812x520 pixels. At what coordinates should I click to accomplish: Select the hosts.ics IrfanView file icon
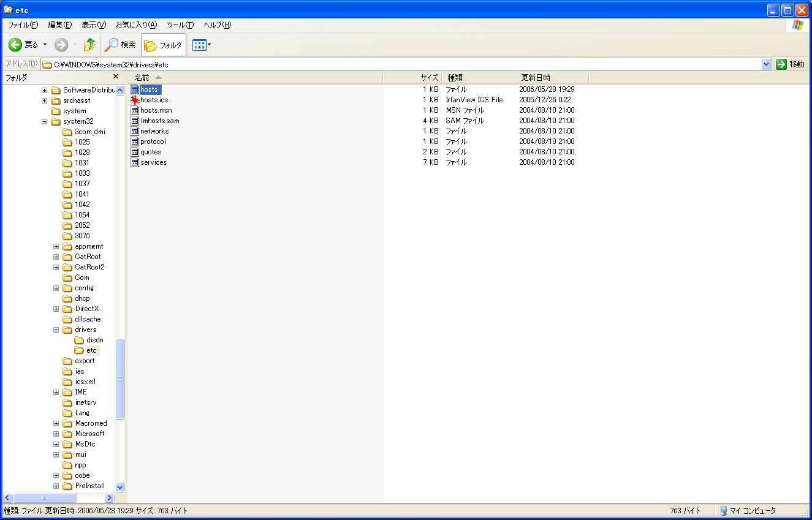point(135,100)
